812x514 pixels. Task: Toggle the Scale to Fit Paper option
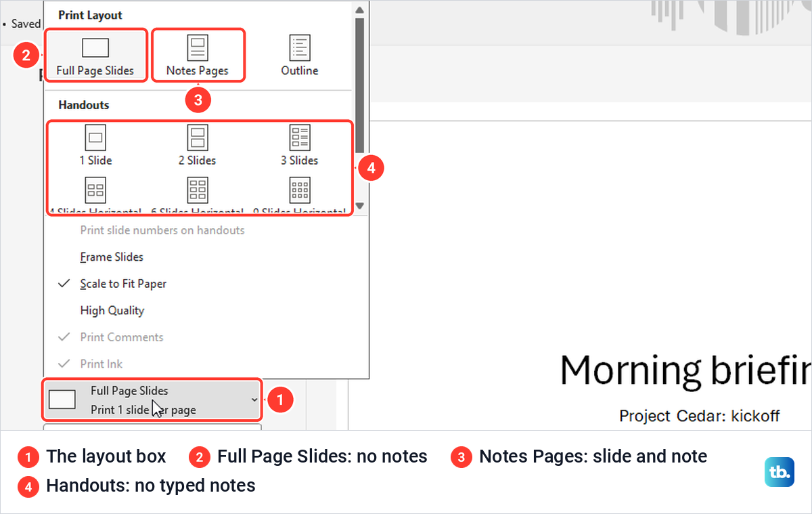click(123, 284)
